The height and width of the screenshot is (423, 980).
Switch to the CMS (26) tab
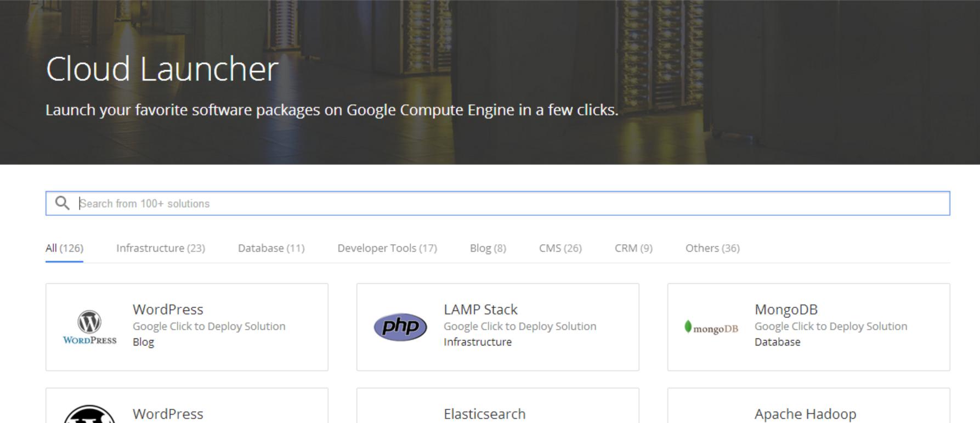click(x=560, y=248)
